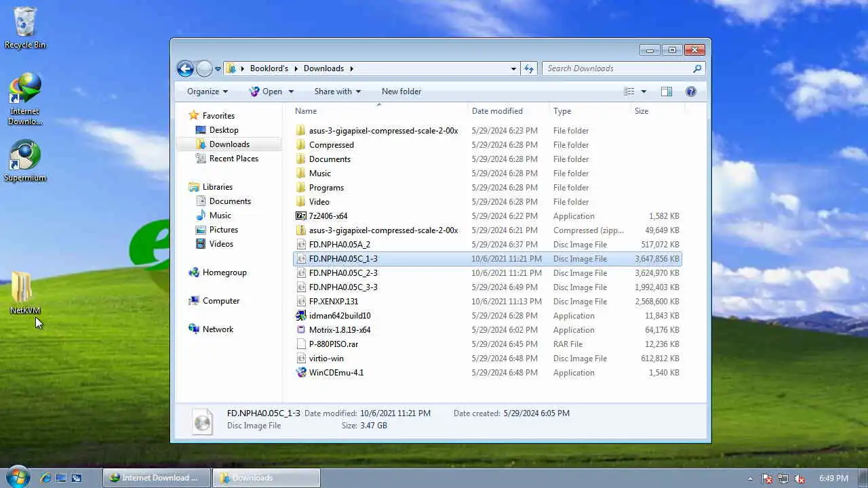The width and height of the screenshot is (868, 488).
Task: Switch to Downloads taskbar window
Action: tap(266, 478)
